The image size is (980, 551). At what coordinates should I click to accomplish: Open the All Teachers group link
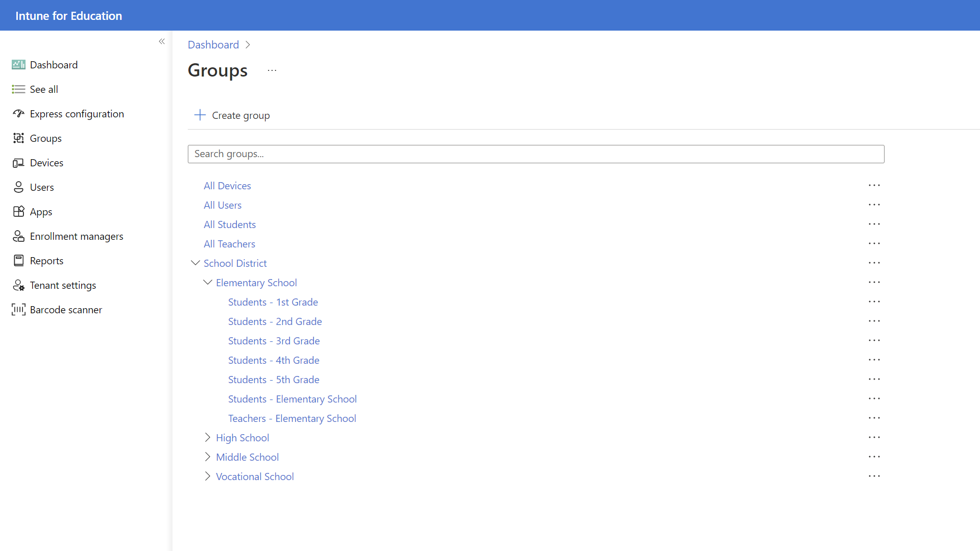(x=229, y=244)
